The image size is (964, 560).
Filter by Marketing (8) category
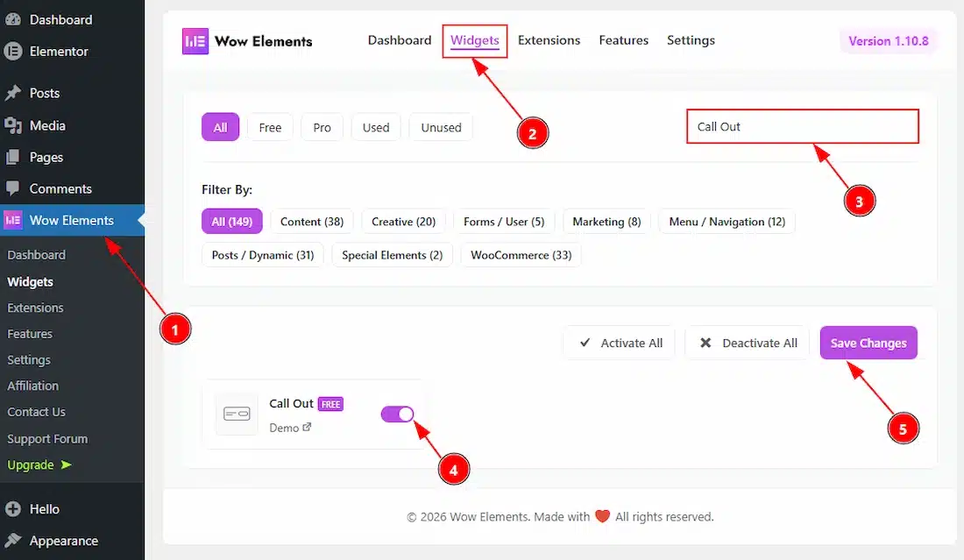[x=606, y=222]
